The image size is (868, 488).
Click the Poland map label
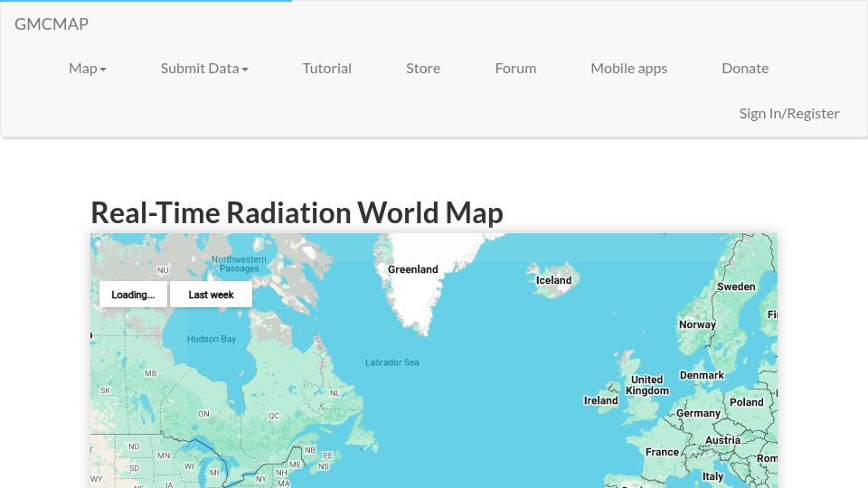(746, 402)
